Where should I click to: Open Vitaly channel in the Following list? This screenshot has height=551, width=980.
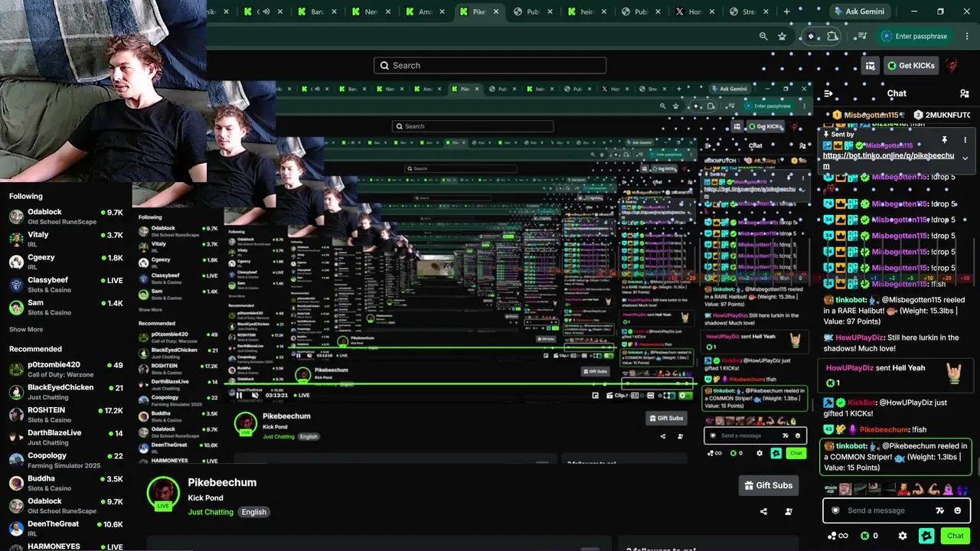(x=66, y=240)
